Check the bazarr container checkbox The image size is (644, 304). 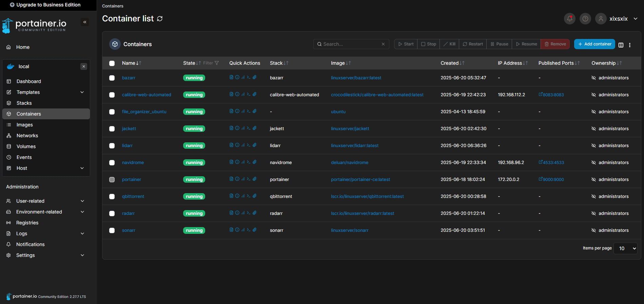pos(112,78)
